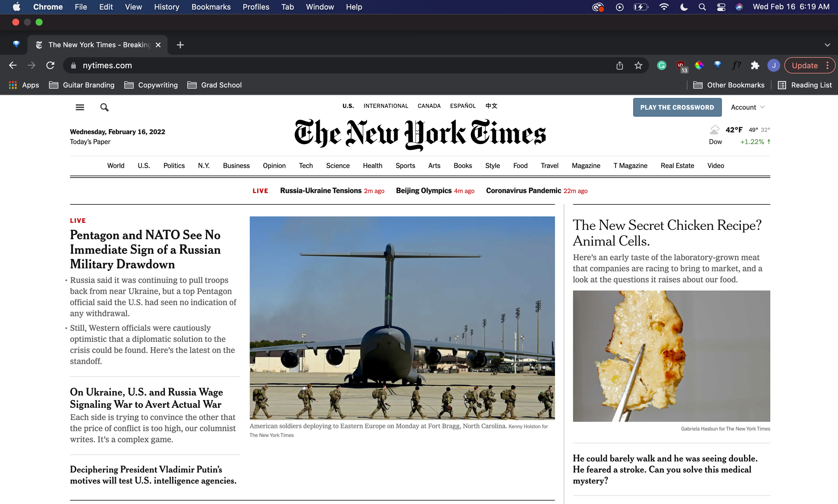
Task: Open the Color picker extension icon
Action: (699, 65)
